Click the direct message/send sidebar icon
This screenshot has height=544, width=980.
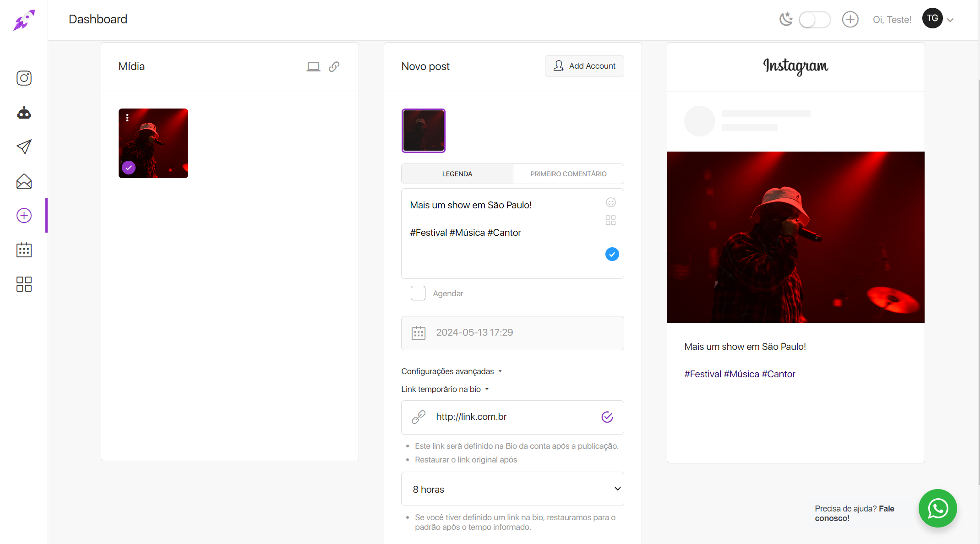tap(23, 147)
